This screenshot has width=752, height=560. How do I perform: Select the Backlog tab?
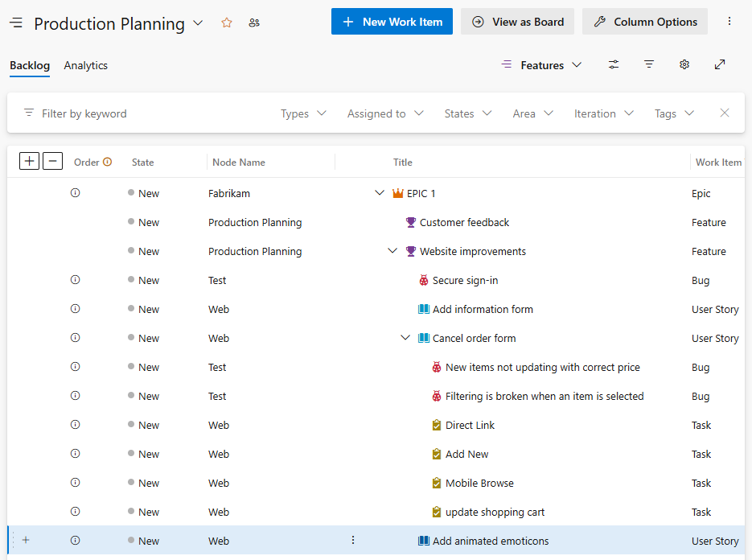click(x=29, y=65)
